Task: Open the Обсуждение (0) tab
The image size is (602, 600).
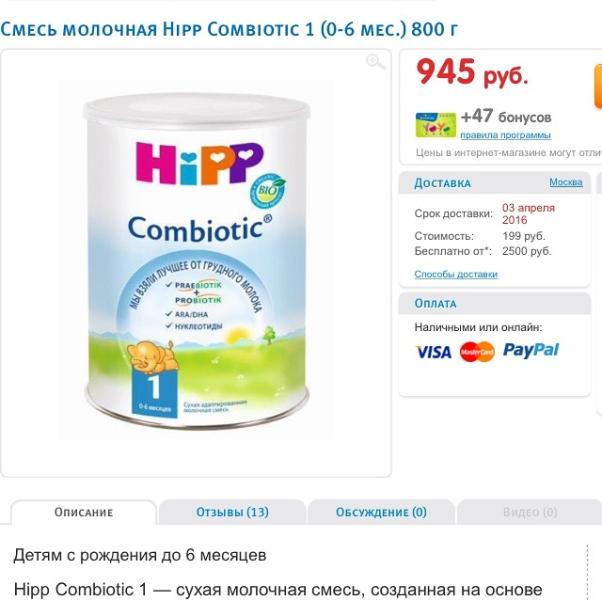Action: 381,512
